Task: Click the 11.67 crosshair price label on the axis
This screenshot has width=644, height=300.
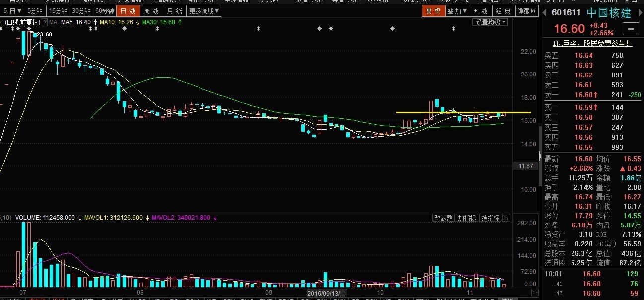Action: click(x=526, y=166)
